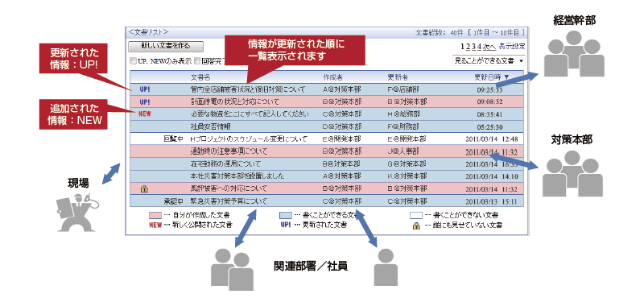Click the timestamp 2011/03/14 12:48

(x=492, y=139)
